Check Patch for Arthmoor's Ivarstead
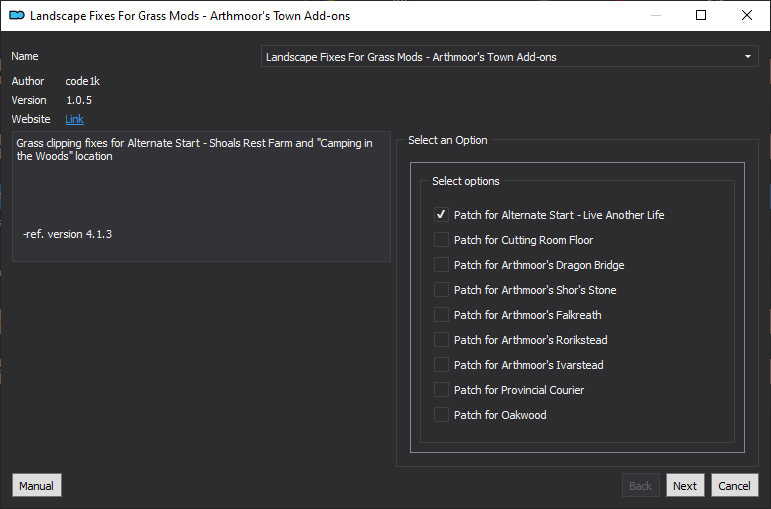 coord(441,365)
